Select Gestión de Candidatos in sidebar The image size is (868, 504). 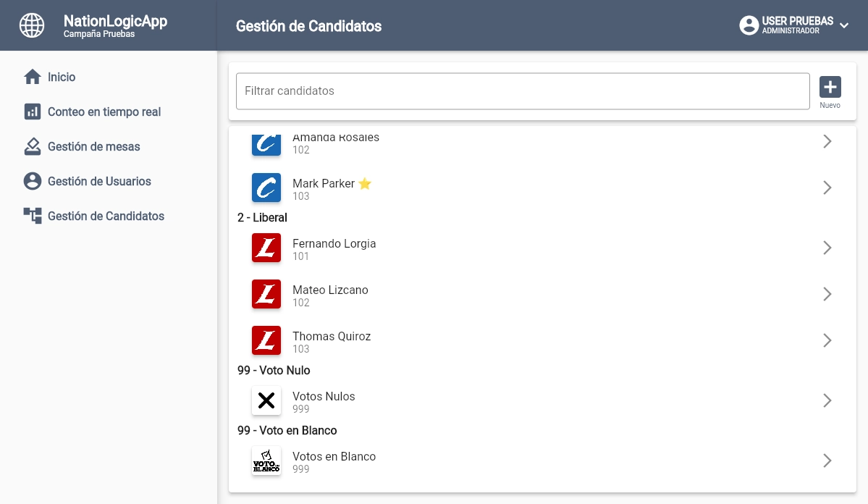point(106,216)
